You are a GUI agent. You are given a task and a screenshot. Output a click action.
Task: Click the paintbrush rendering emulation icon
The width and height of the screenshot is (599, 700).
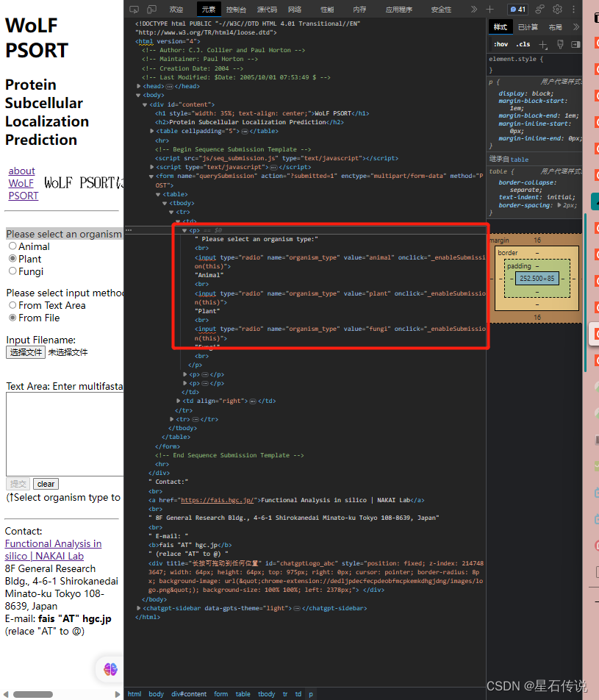pos(560,44)
